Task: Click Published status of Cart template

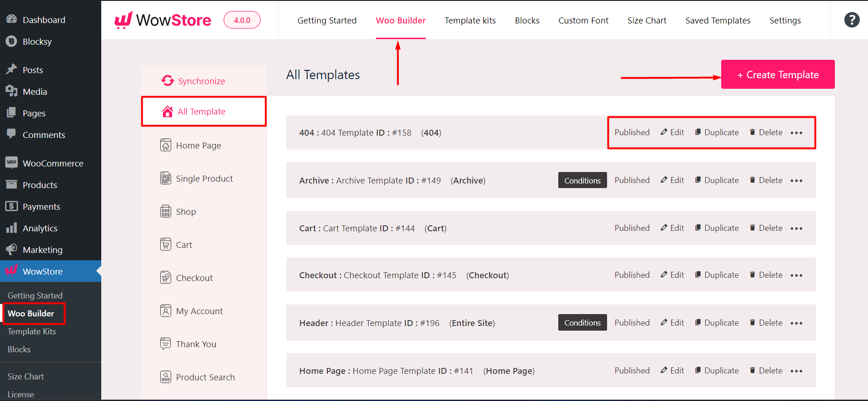Action: coord(632,228)
